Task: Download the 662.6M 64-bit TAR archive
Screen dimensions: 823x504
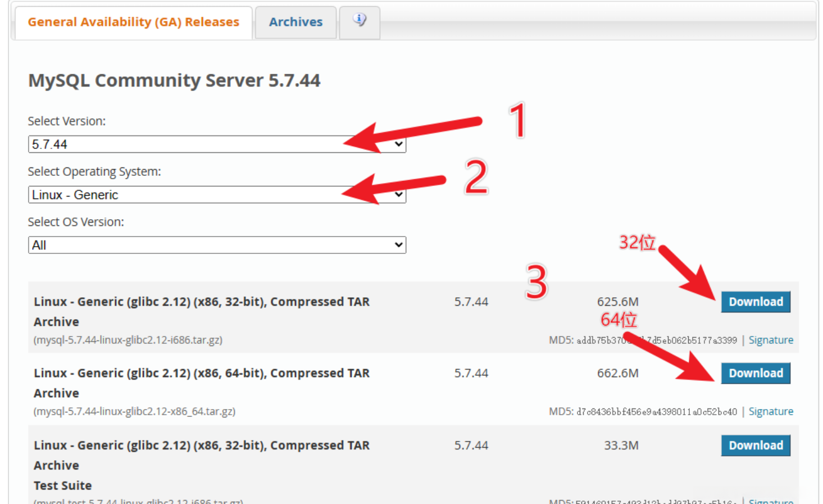Action: click(x=756, y=373)
